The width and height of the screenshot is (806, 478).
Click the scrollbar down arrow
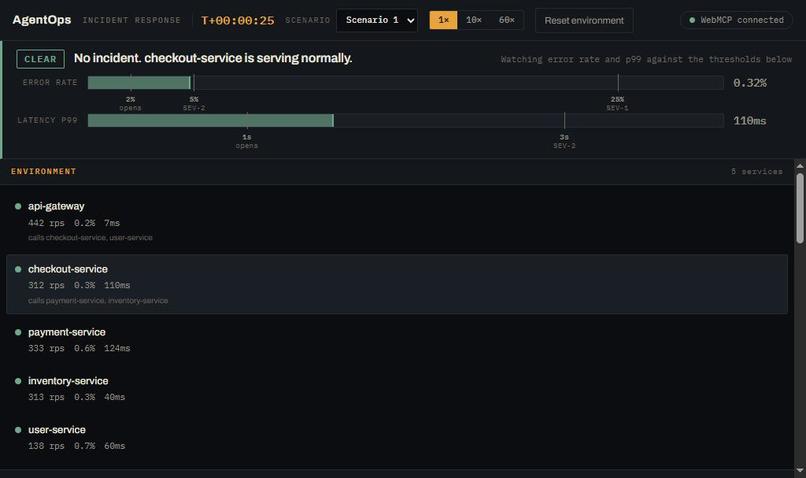tap(800, 470)
